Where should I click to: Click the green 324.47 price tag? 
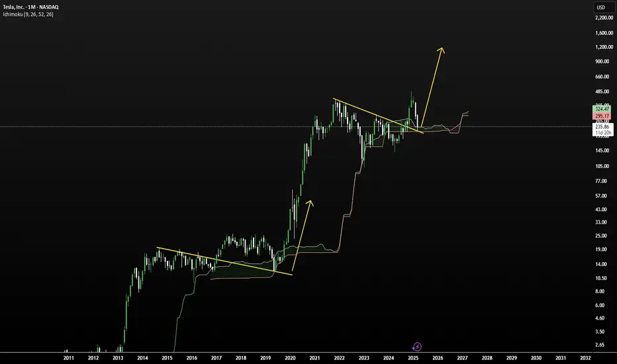(602, 109)
